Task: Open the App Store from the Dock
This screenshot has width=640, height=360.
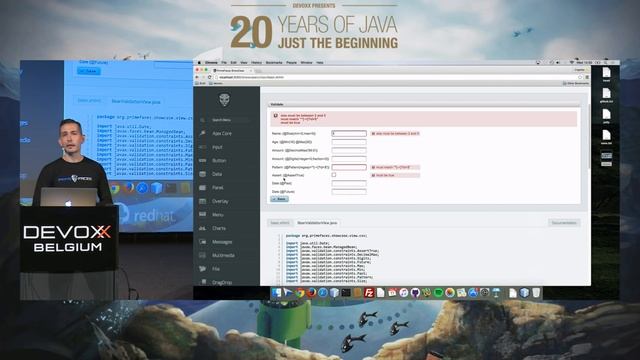Action: 473,293
